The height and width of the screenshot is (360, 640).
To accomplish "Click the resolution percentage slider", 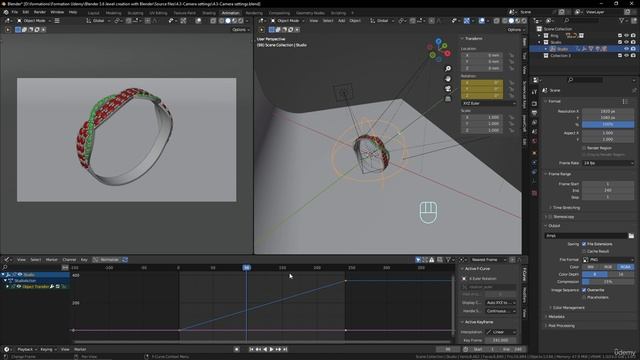I will pyautogui.click(x=608, y=124).
